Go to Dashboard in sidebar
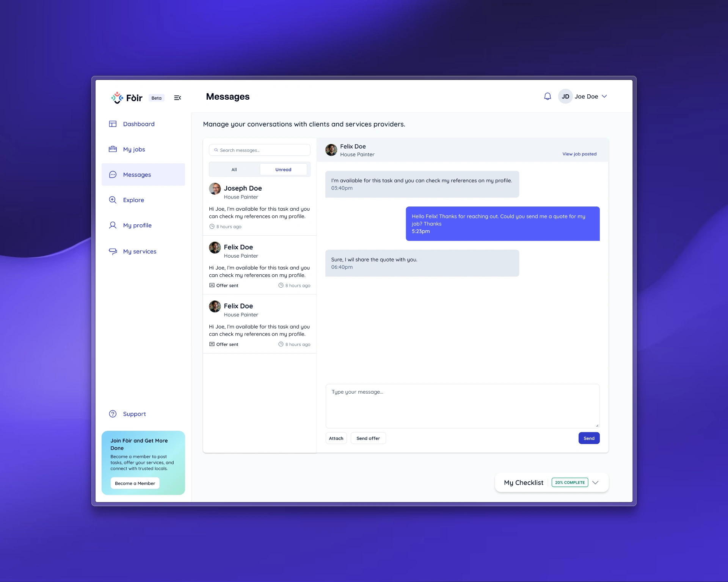The width and height of the screenshot is (728, 582). pos(143,124)
